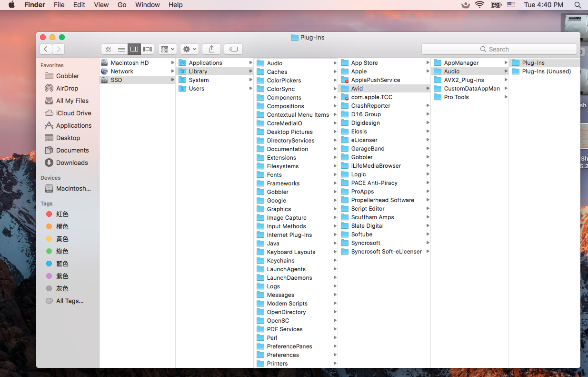Viewport: 588px width, 377px height.
Task: Open the Finder menu
Action: [x=34, y=5]
